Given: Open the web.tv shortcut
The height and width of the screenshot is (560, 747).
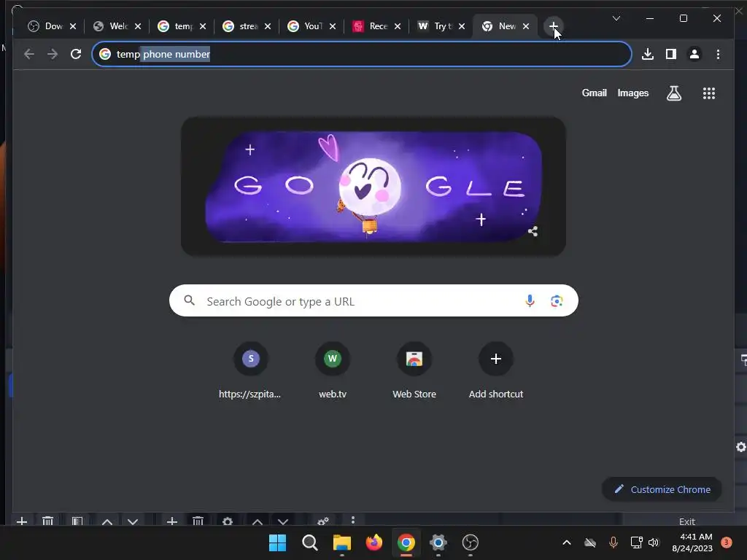Looking at the screenshot, I should tap(333, 371).
